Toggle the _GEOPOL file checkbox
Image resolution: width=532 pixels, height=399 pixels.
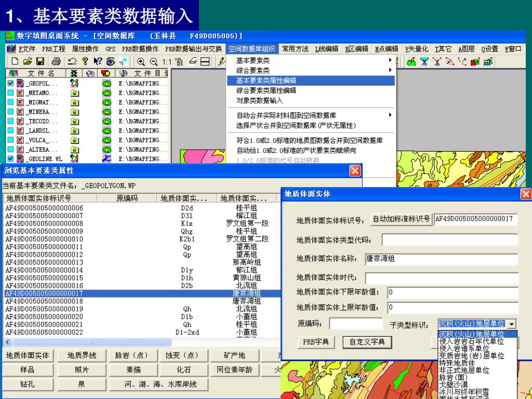click(10, 83)
